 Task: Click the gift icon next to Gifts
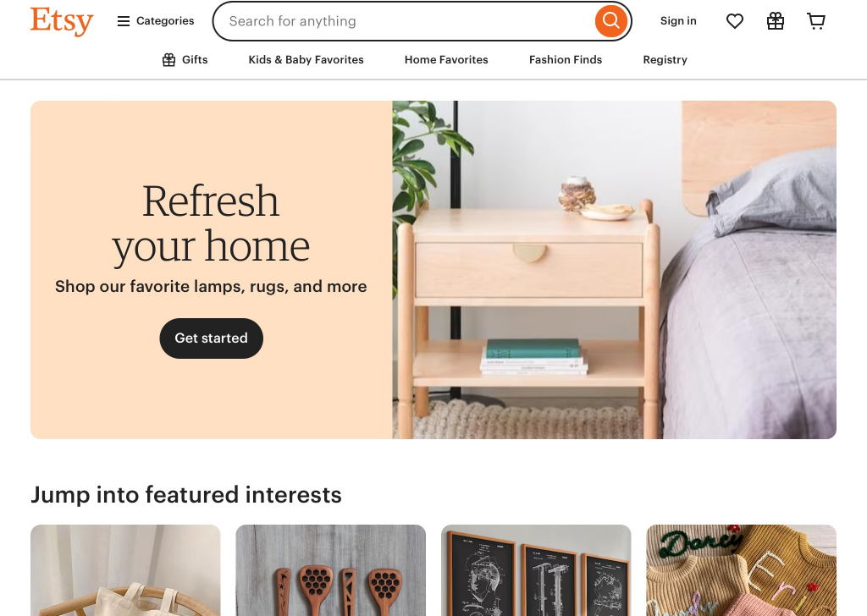point(168,60)
